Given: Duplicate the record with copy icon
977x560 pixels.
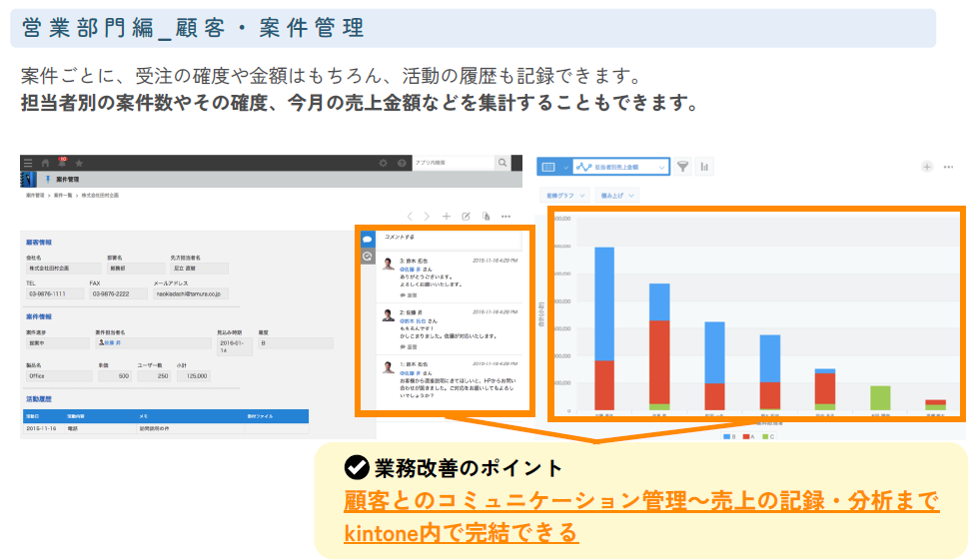Looking at the screenshot, I should (x=486, y=217).
